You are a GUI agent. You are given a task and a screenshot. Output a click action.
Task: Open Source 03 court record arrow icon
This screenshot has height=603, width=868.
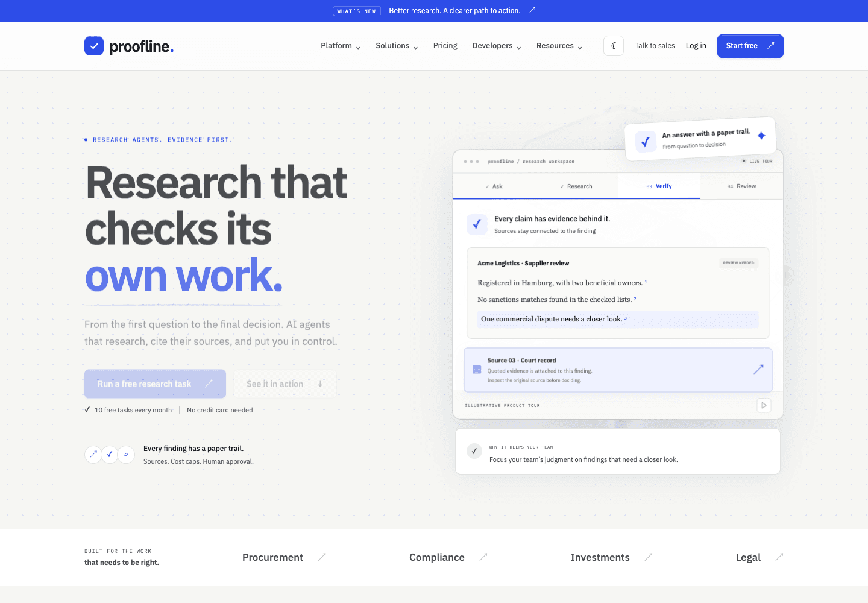tap(758, 369)
